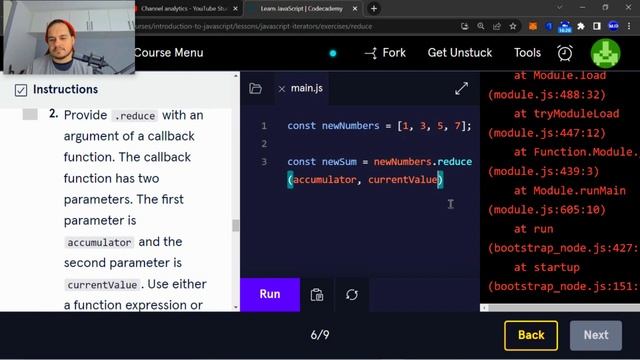The height and width of the screenshot is (360, 640).
Task: Expand the code editor to fullscreen
Action: click(461, 88)
